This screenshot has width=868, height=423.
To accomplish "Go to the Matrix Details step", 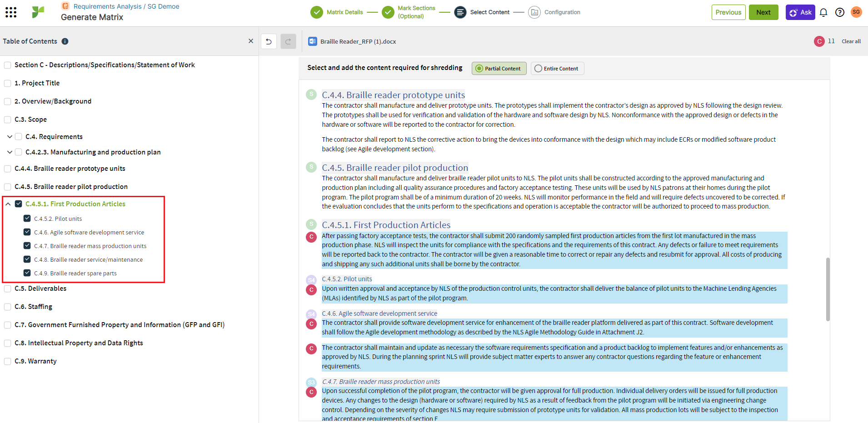I will tap(344, 12).
